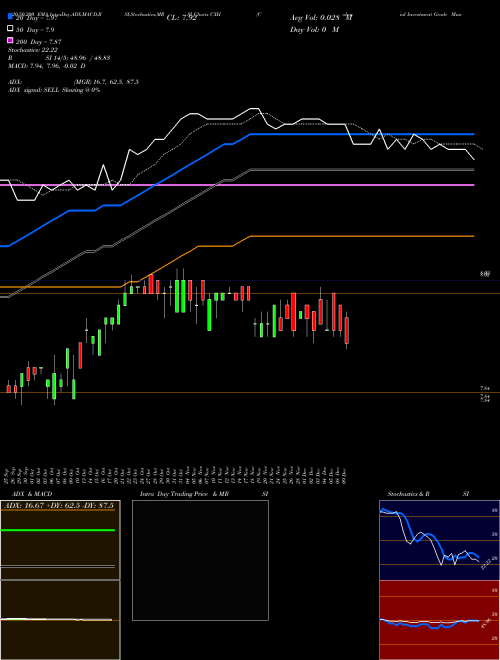Image resolution: width=500 pixels, height=660 pixels.
Task: Select the RSI 14/3 value line
Action: tap(59, 58)
